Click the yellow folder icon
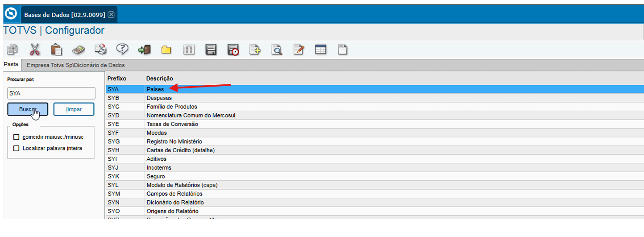644x237 pixels. click(x=166, y=50)
